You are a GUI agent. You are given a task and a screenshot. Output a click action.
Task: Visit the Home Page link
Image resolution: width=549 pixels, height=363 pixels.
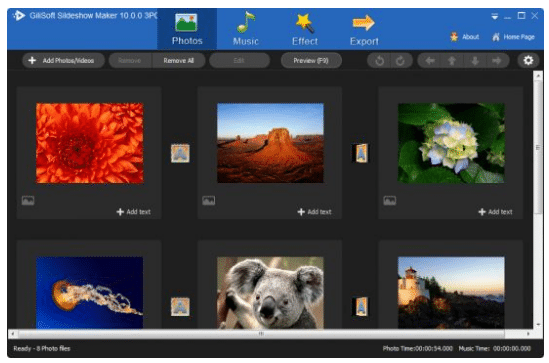513,37
